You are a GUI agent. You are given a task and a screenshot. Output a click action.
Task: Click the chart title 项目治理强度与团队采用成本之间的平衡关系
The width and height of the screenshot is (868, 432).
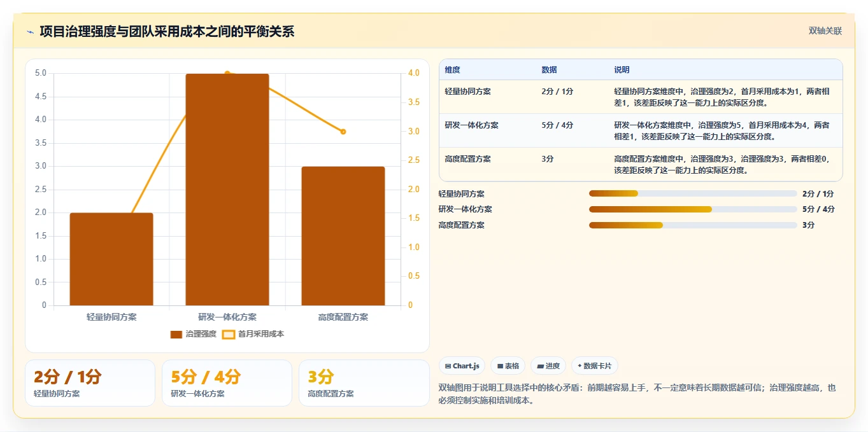[x=167, y=32]
